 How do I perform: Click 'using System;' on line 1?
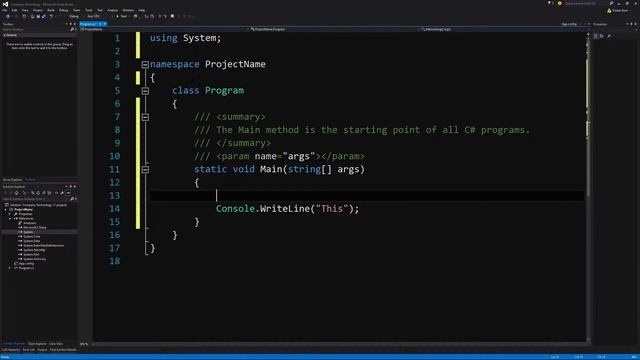pyautogui.click(x=185, y=38)
